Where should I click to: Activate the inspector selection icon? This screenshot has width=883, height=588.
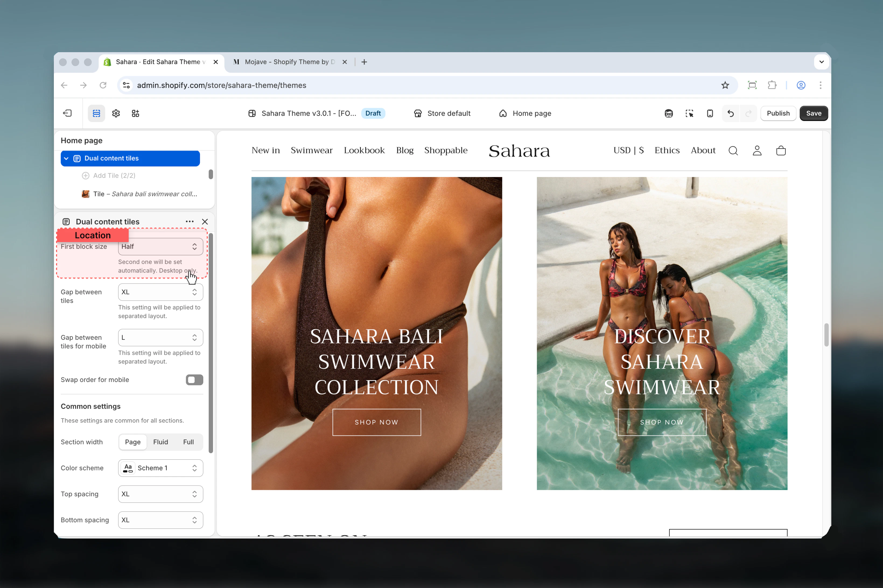coord(689,113)
